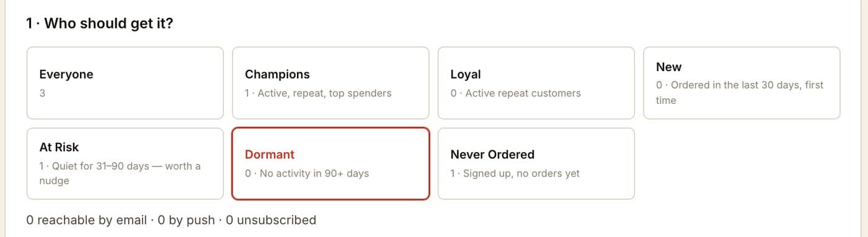Pick the Loyal customers segment
The image size is (868, 237).
(x=536, y=83)
